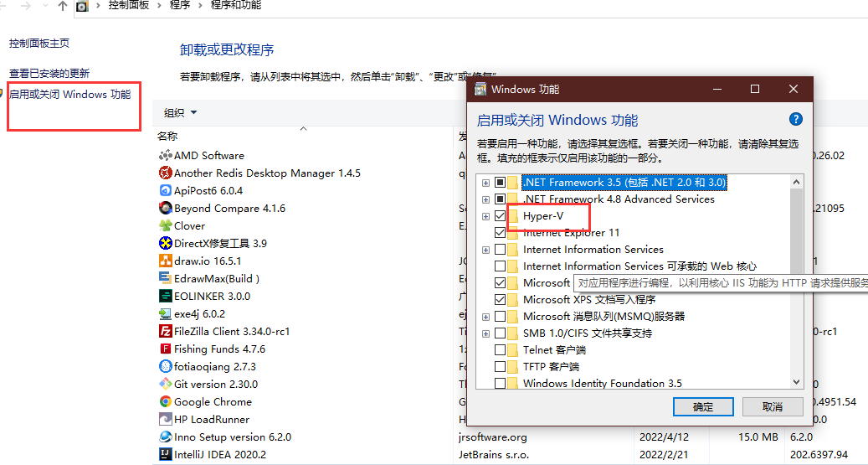Click the 控制面板 breadcrumb
This screenshot has height=465, width=868.
[128, 6]
